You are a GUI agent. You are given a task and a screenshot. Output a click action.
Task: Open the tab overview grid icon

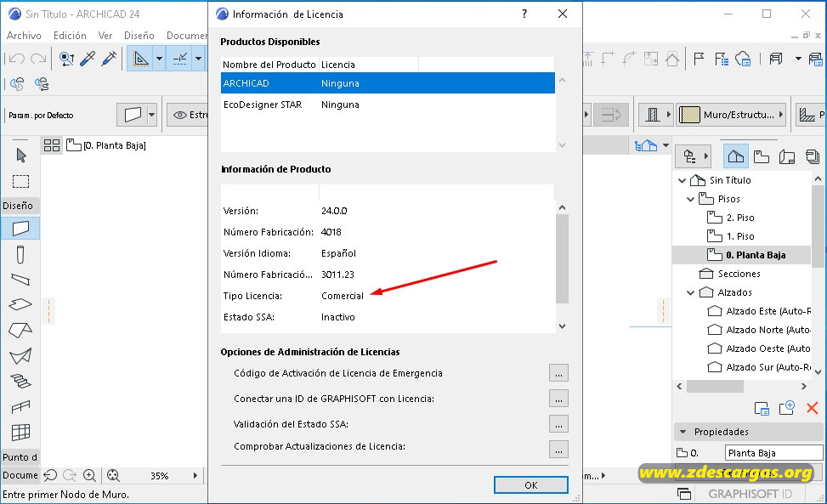52,145
